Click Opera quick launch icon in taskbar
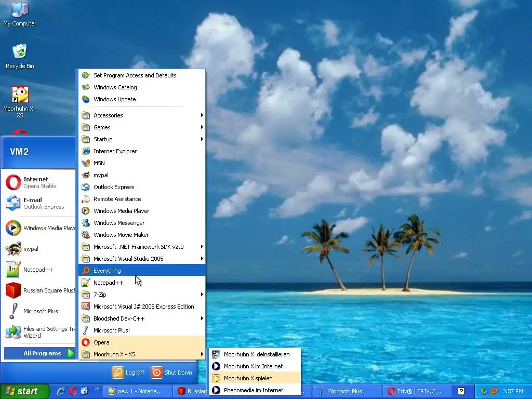This screenshot has height=399, width=532. [73, 391]
